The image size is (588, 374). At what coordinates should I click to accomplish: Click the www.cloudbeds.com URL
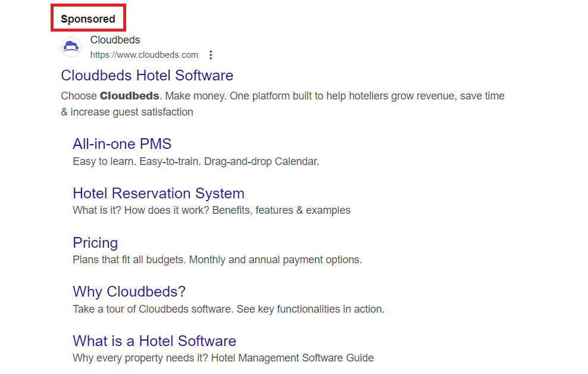(x=144, y=55)
